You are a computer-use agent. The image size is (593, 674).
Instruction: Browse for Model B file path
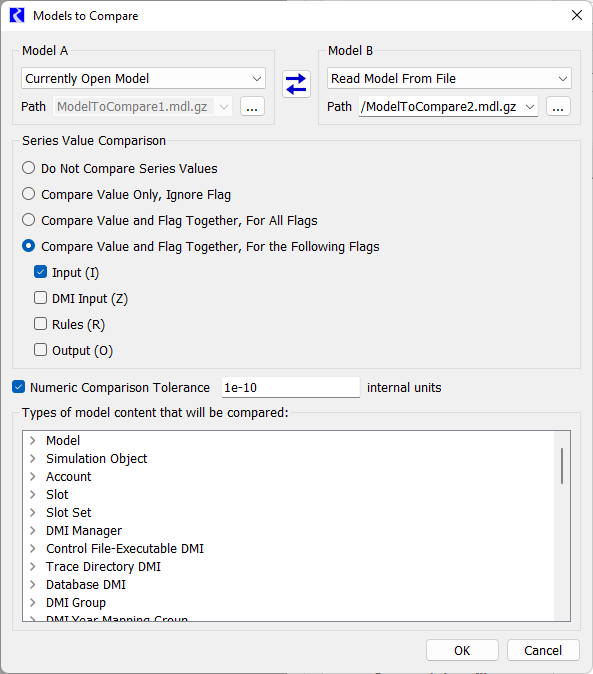(558, 106)
